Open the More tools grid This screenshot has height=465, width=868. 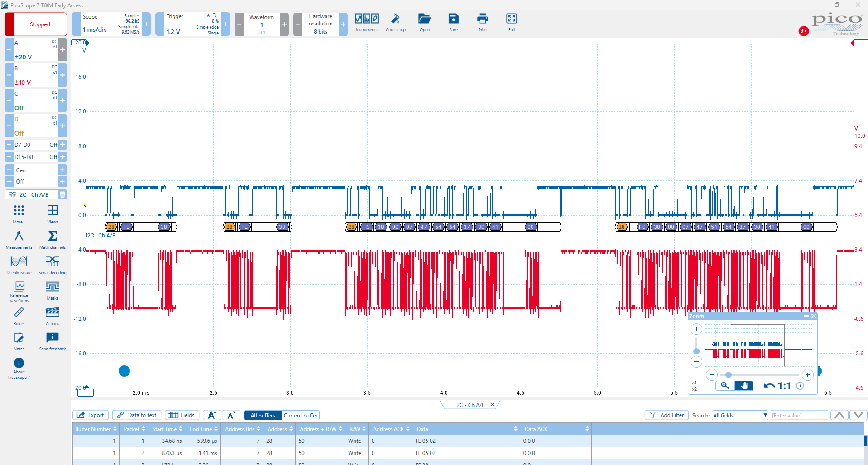(x=19, y=214)
